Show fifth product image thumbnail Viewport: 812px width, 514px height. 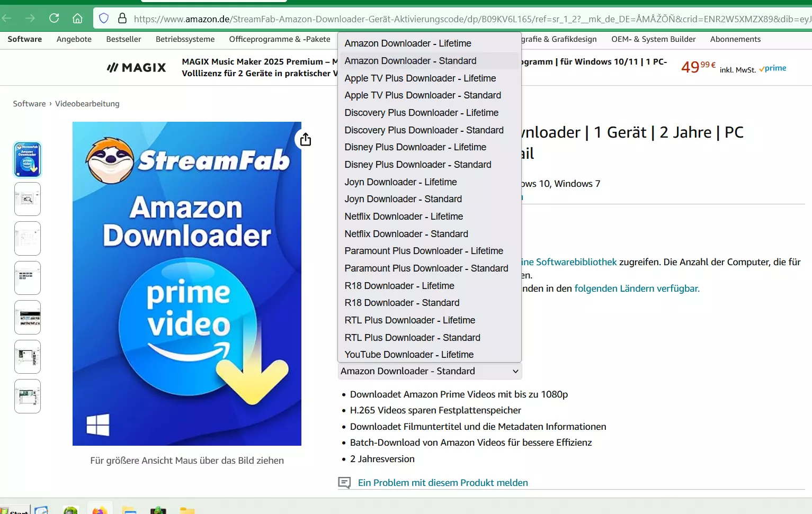[28, 318]
